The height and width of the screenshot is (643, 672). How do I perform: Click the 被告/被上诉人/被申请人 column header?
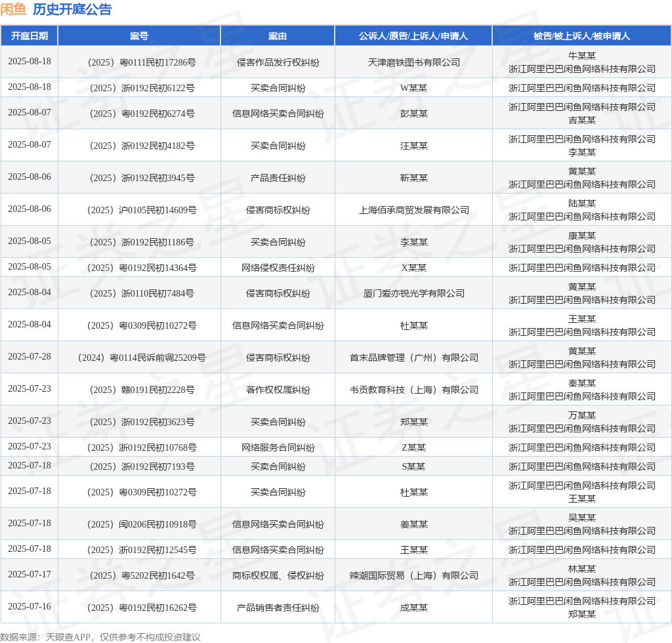tap(581, 36)
